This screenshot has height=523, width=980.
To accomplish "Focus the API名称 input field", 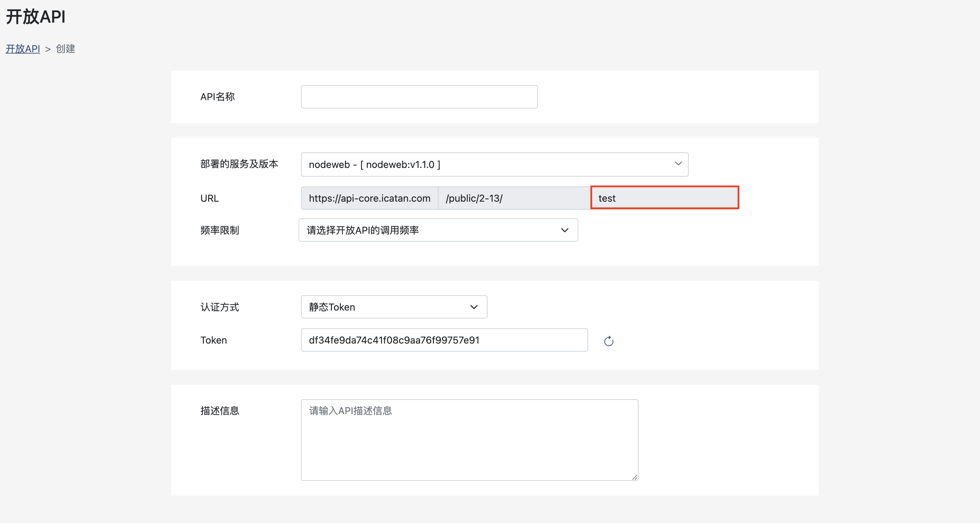I will [419, 97].
